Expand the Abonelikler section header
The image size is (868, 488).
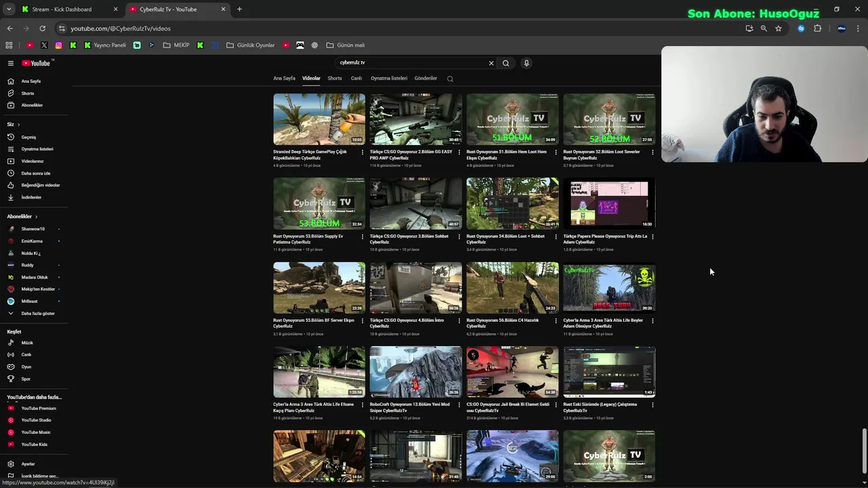(x=22, y=216)
